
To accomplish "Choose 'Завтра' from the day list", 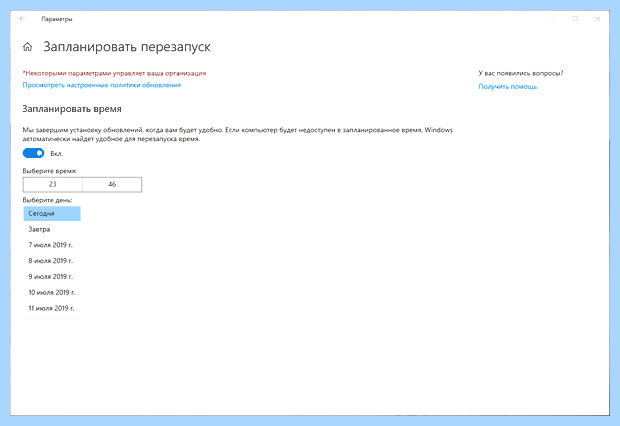I will 52,229.
